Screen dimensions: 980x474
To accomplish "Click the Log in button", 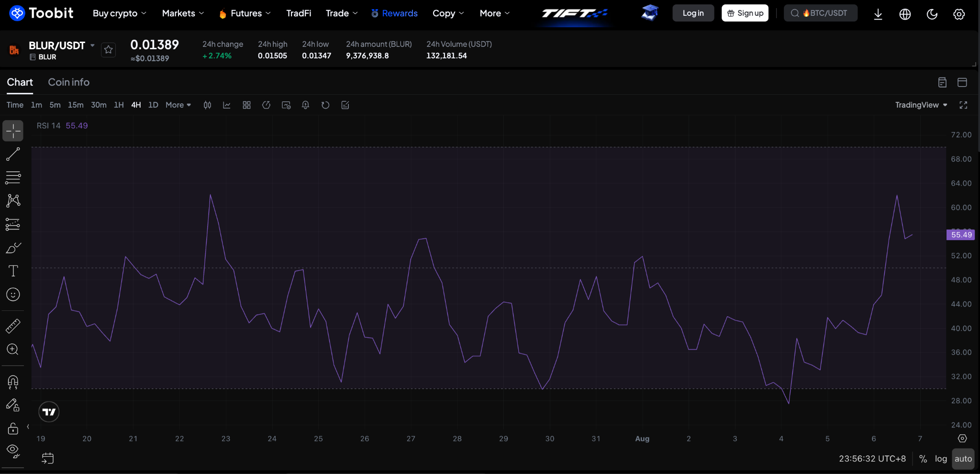I will tap(693, 13).
